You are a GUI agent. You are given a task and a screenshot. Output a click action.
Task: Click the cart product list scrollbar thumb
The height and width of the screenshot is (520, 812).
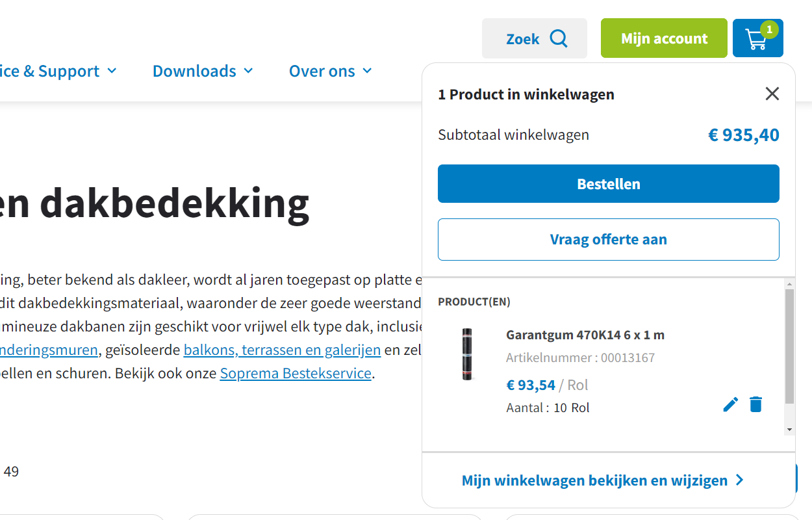pyautogui.click(x=789, y=346)
